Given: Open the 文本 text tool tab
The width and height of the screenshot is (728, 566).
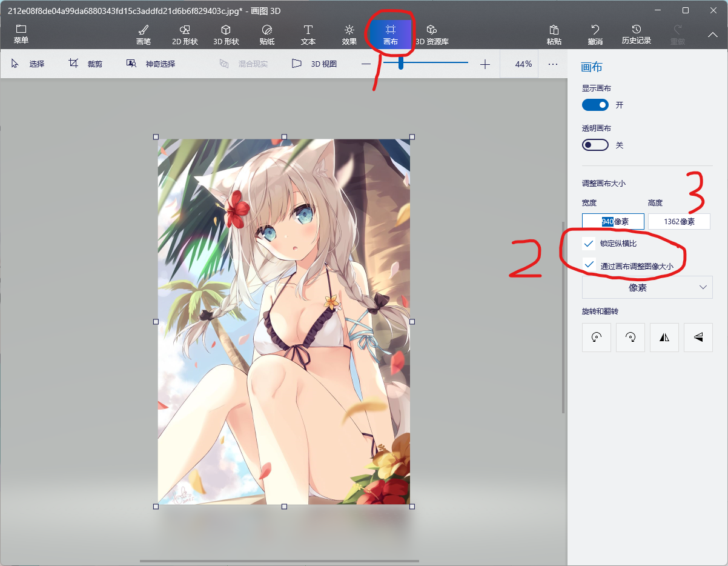Looking at the screenshot, I should pyautogui.click(x=308, y=35).
